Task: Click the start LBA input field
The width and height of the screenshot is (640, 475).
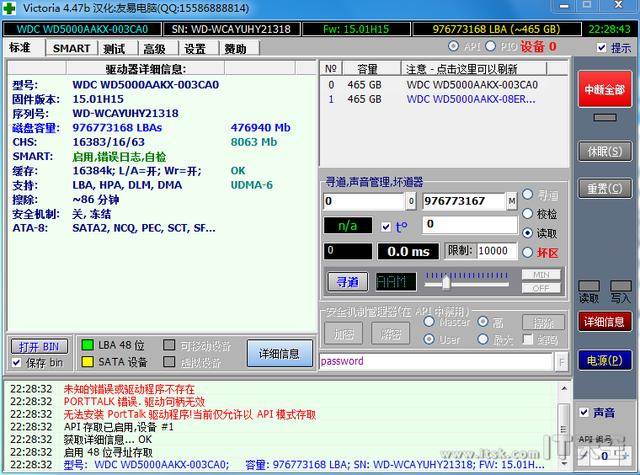Action: 364,201
